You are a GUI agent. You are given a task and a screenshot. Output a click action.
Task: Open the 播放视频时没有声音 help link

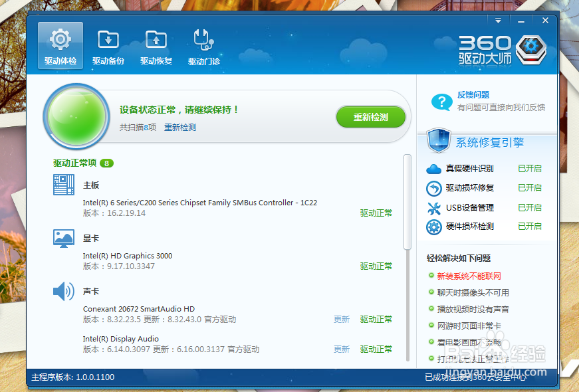(x=473, y=310)
